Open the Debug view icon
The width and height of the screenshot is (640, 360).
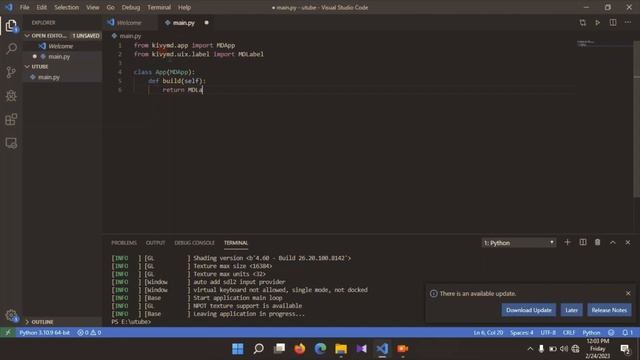[11, 96]
